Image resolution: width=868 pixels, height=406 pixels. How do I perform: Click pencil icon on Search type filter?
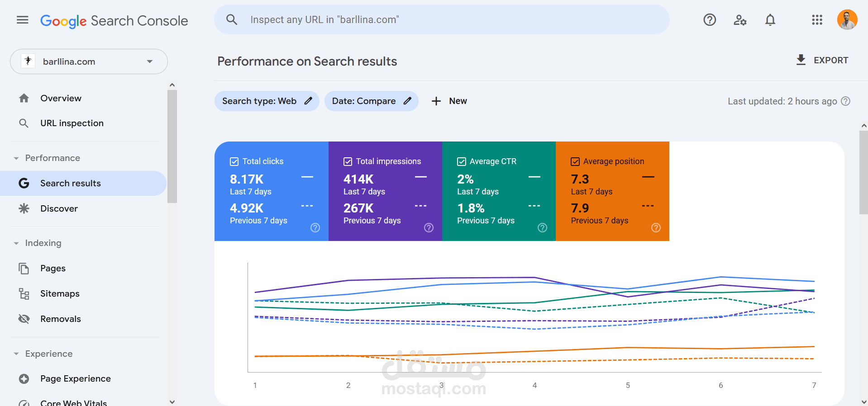[x=308, y=101]
